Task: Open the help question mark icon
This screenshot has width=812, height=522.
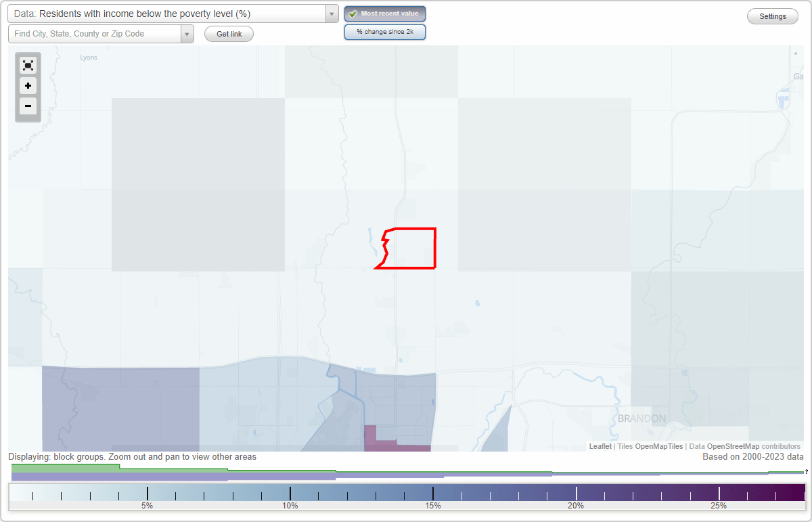Action: click(806, 473)
